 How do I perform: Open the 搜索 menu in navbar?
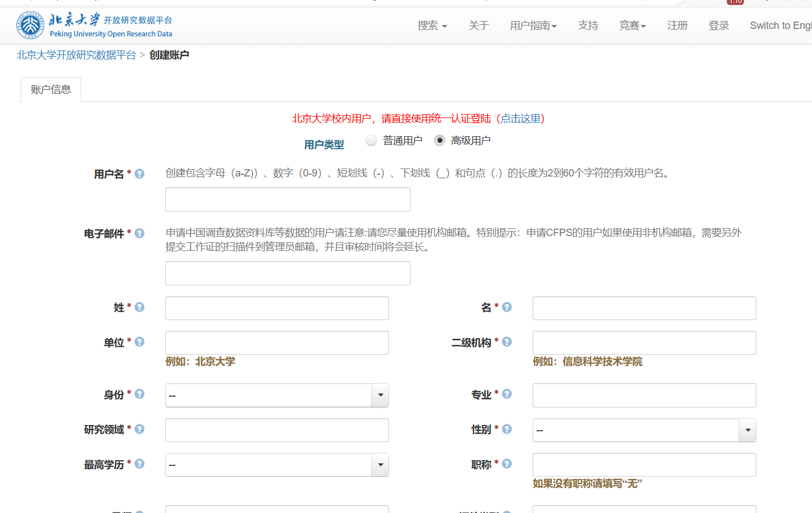point(432,26)
